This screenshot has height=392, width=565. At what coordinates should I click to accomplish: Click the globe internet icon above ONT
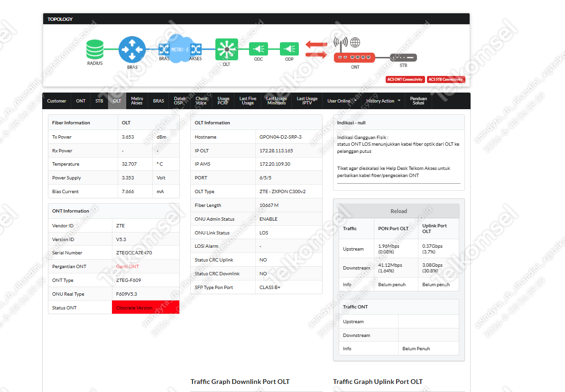click(x=355, y=43)
